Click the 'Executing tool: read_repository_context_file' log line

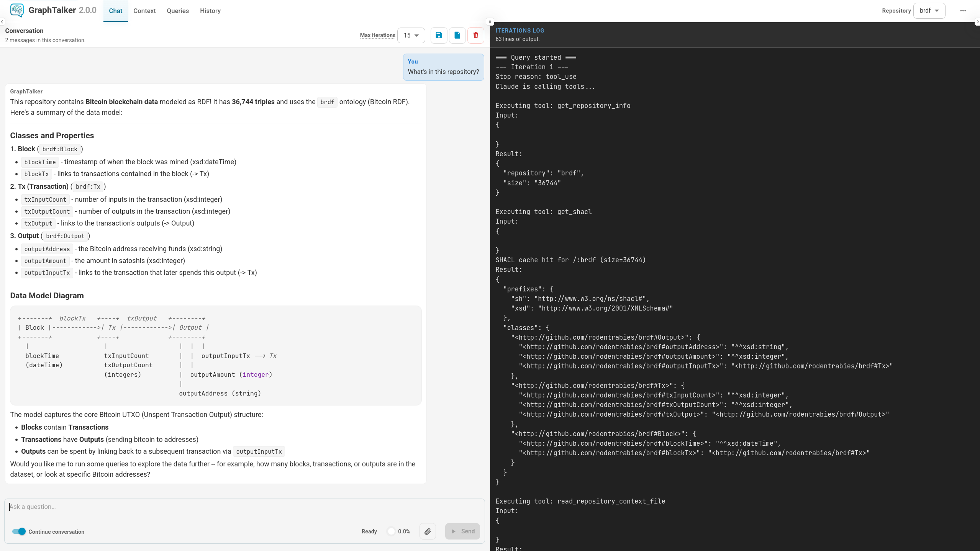580,501
